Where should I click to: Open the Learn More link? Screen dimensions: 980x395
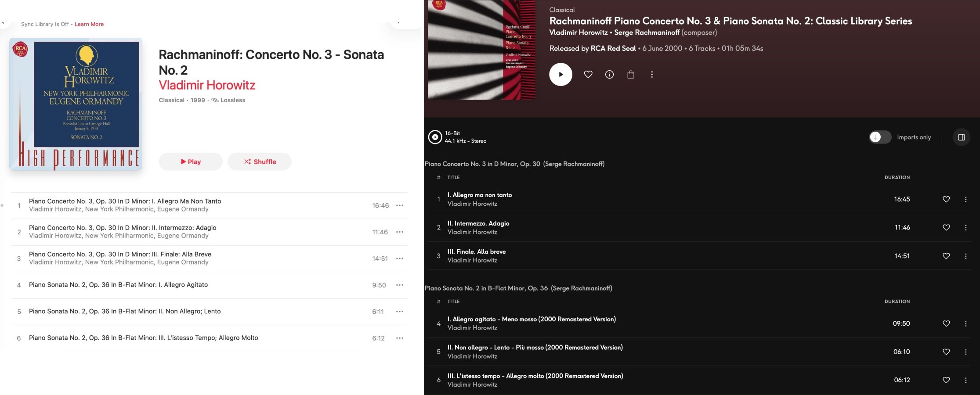coord(89,24)
